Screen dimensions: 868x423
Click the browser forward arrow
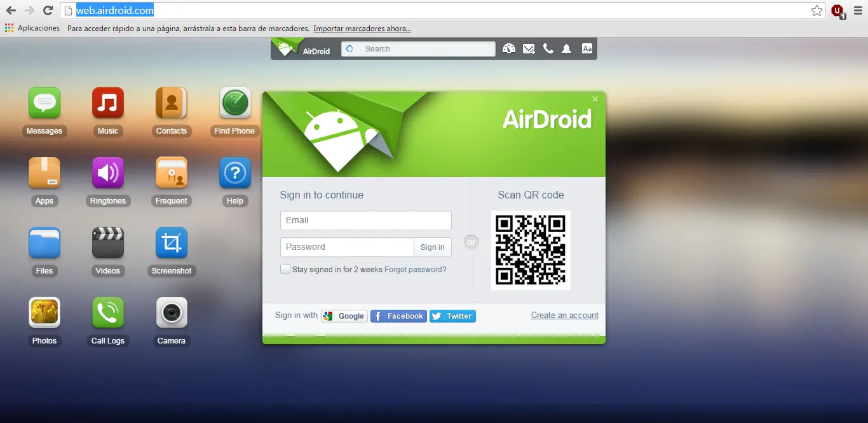(x=29, y=10)
